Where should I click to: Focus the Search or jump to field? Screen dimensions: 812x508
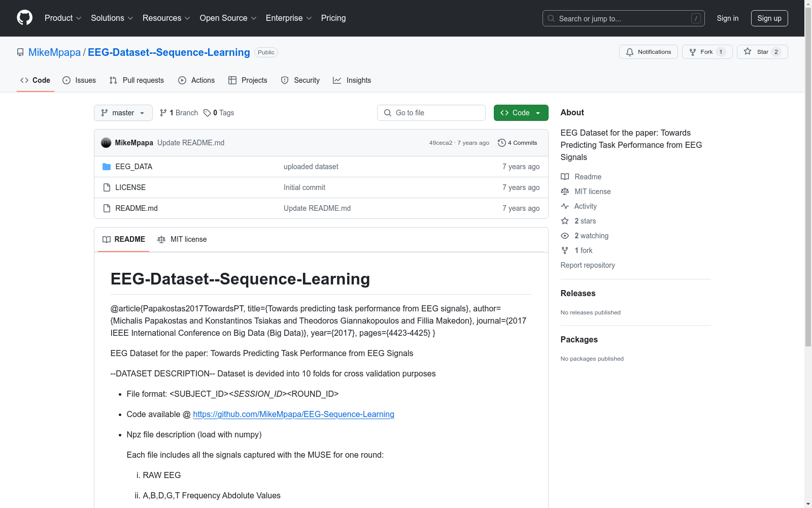click(x=624, y=18)
